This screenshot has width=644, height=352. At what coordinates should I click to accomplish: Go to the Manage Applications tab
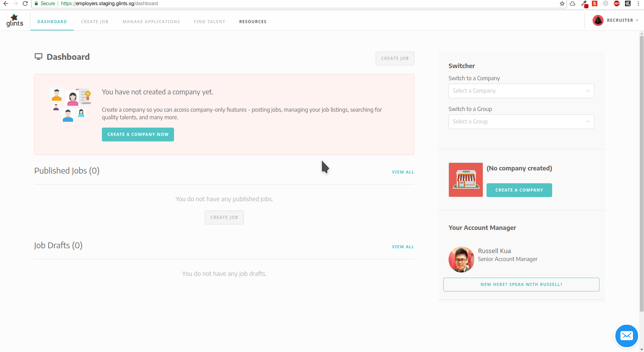pyautogui.click(x=151, y=21)
